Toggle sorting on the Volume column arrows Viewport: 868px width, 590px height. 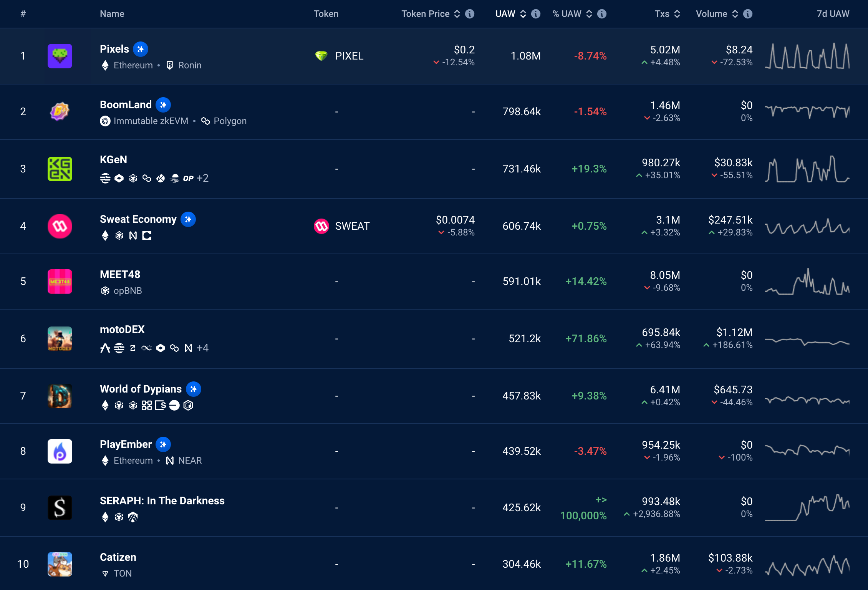click(x=735, y=14)
